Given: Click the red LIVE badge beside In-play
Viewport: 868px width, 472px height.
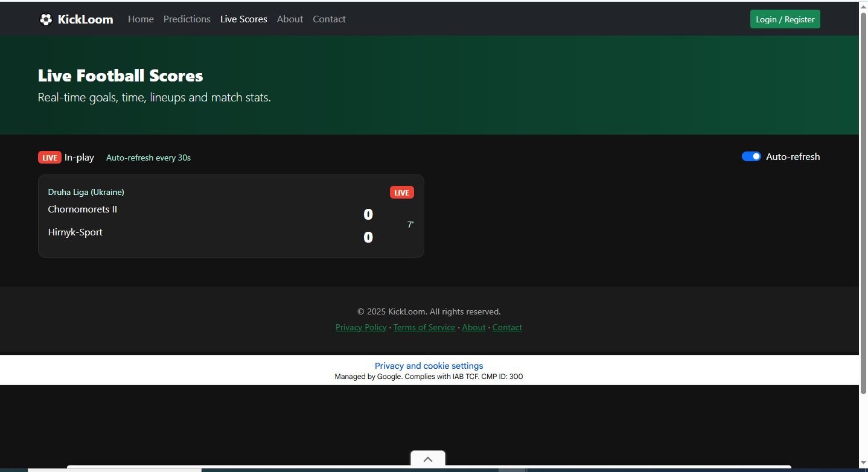Looking at the screenshot, I should coord(49,158).
